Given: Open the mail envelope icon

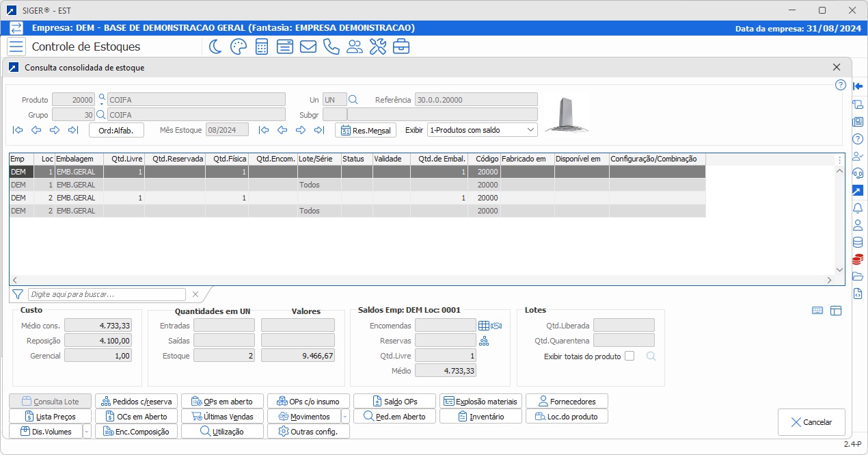Looking at the screenshot, I should tap(308, 47).
